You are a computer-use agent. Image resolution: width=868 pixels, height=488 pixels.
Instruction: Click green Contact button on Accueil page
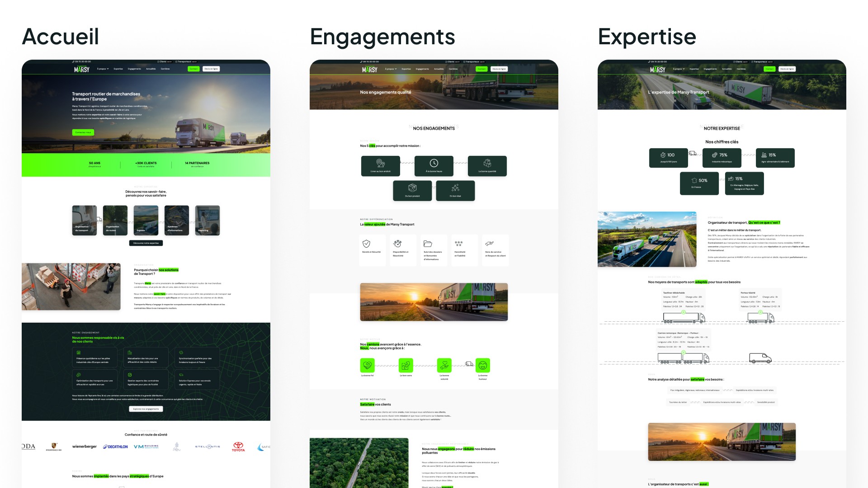point(193,69)
